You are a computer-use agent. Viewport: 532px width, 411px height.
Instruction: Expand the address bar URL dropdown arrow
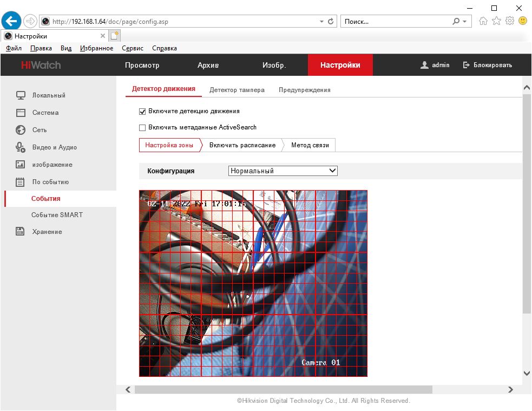pyautogui.click(x=322, y=22)
